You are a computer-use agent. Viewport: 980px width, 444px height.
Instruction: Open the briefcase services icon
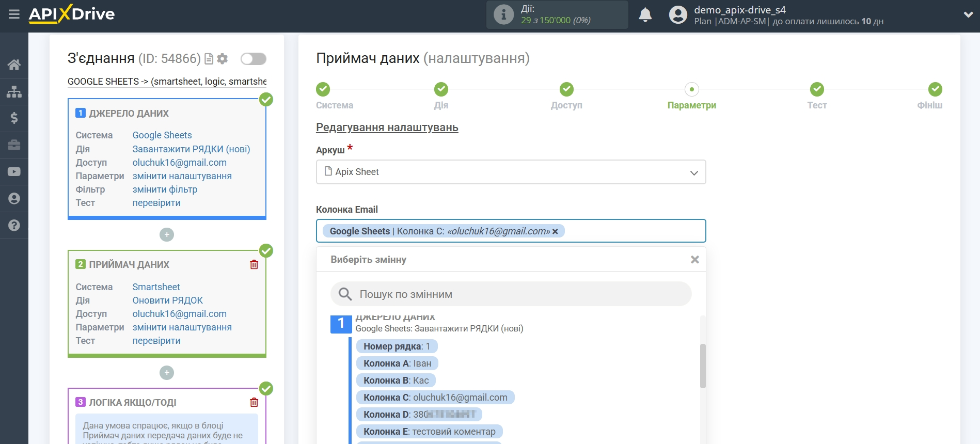[14, 145]
